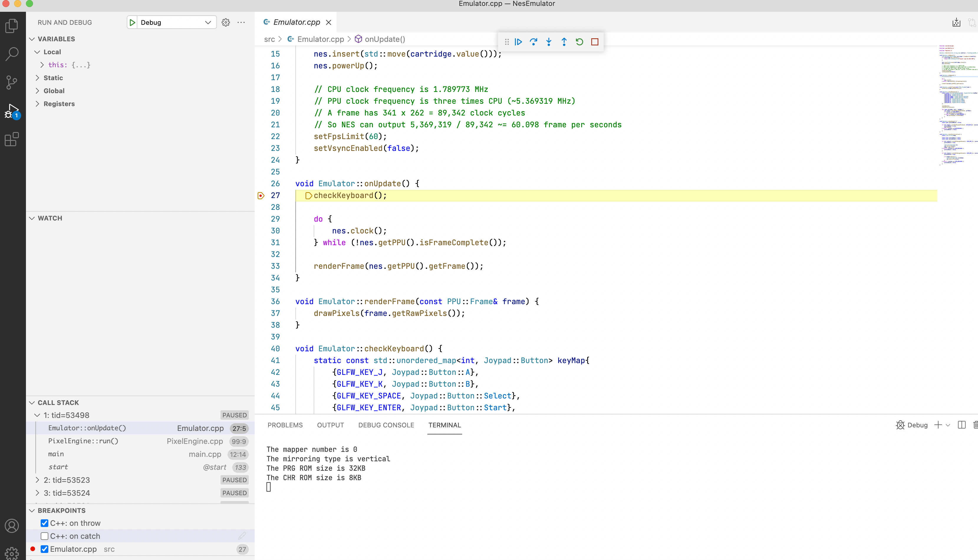Screen dimensions: 978x560
Task: Split the terminal panel
Action: (961, 425)
